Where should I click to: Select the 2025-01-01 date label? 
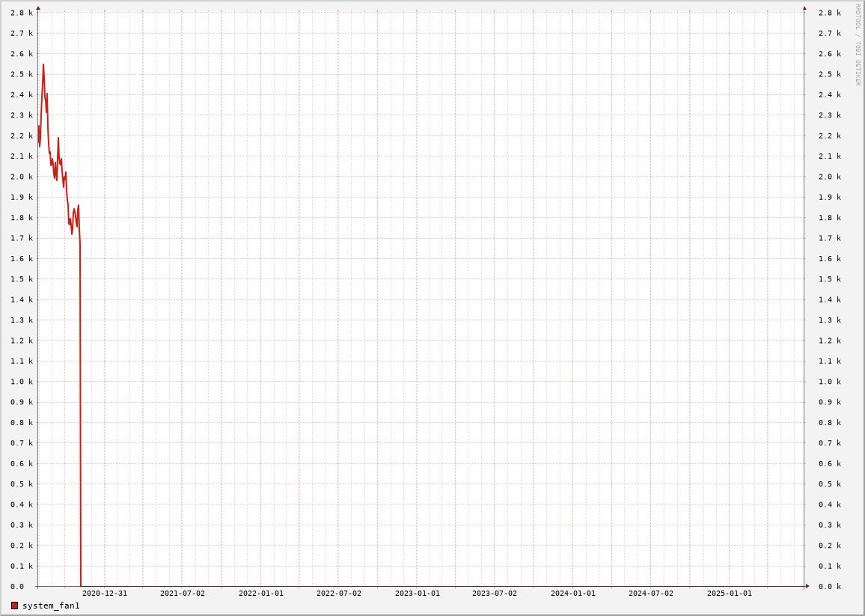[x=729, y=594]
